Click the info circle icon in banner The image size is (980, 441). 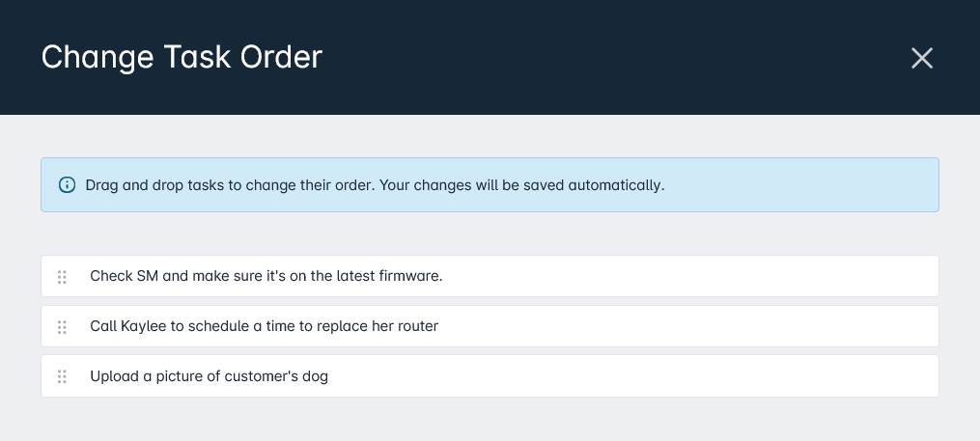[67, 185]
